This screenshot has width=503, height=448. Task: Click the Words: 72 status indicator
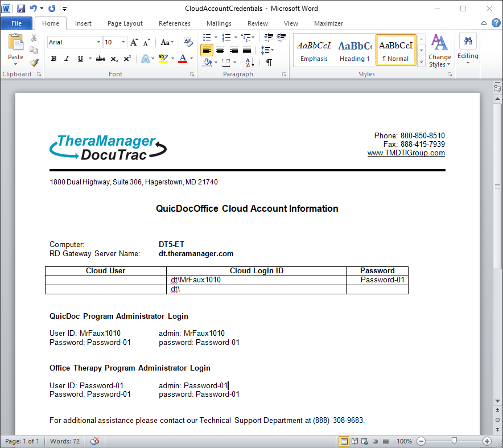65,441
